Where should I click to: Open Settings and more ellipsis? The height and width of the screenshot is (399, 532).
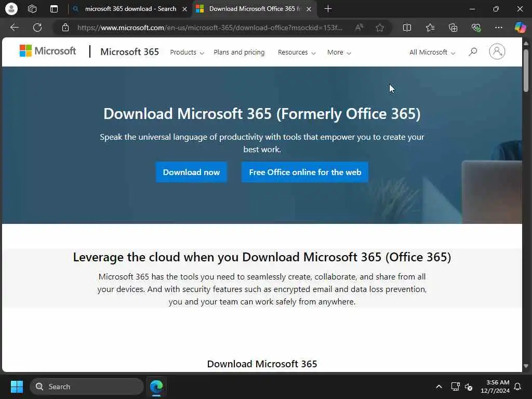coord(498,28)
